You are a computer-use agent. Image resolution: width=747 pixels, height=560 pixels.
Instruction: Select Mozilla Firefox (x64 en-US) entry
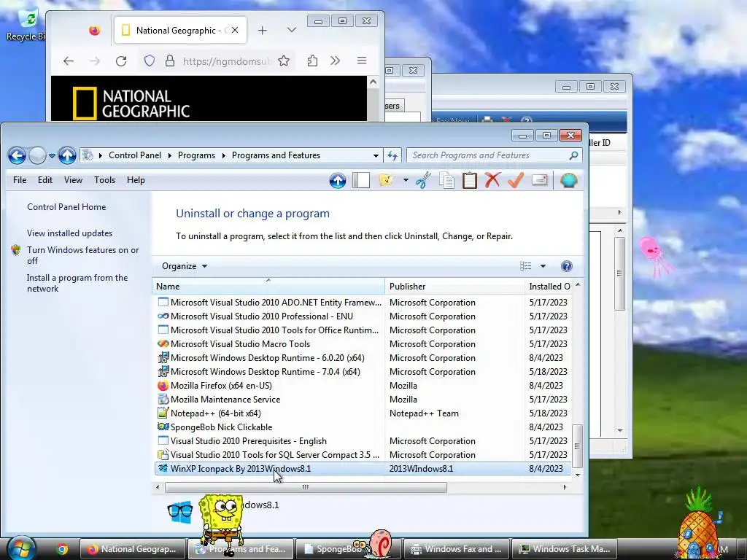(x=363, y=386)
